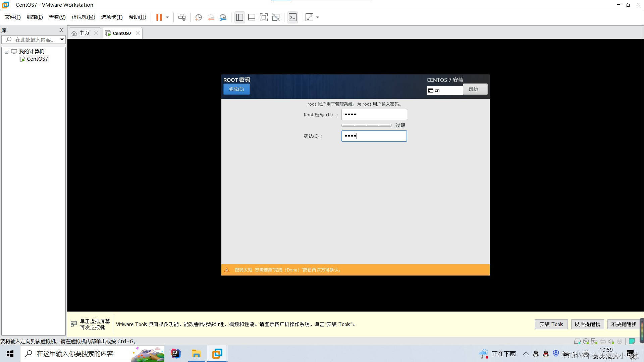The image size is (644, 362).
Task: Click VMware Workstation taskbar icon
Action: point(217,354)
